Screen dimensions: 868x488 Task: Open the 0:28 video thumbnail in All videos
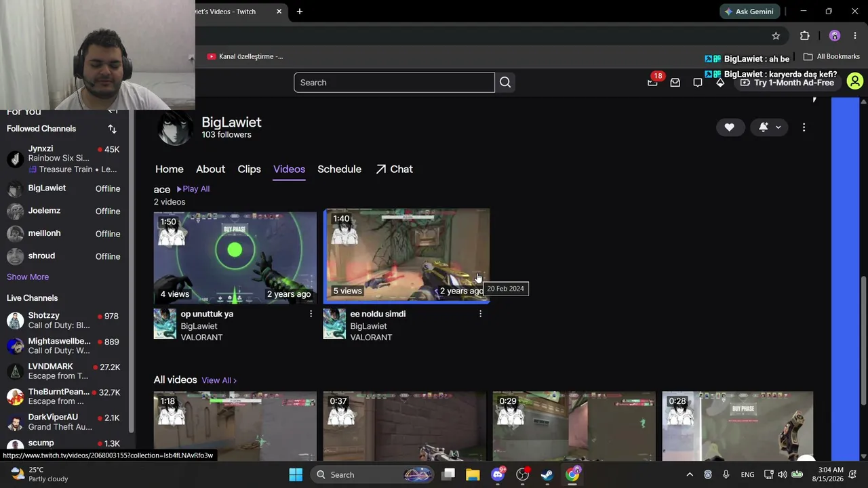point(738,426)
